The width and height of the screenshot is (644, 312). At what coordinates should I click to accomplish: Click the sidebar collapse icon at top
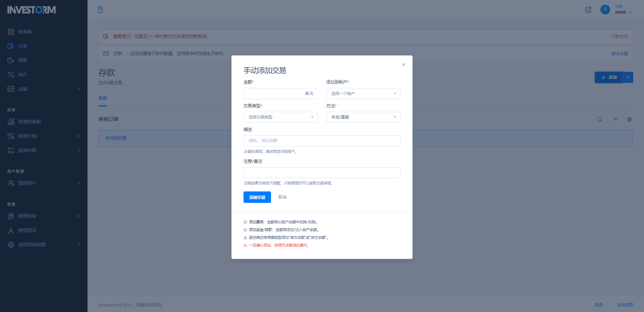point(100,10)
